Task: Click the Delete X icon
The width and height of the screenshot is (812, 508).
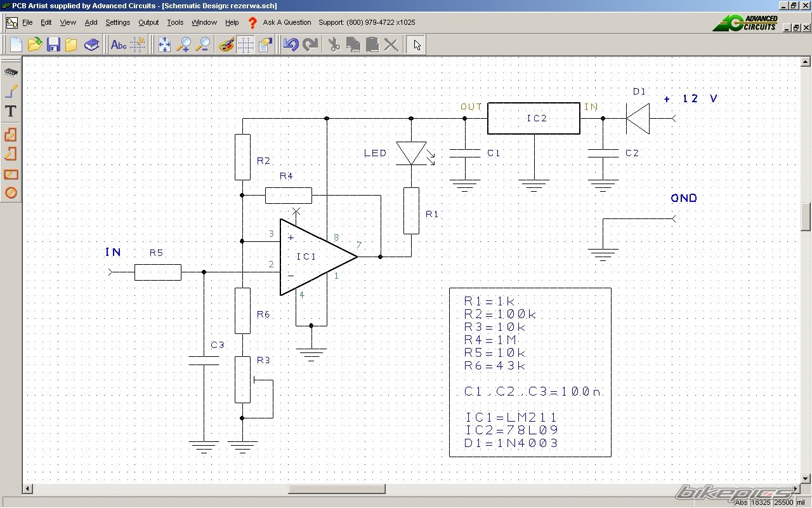Action: [391, 44]
